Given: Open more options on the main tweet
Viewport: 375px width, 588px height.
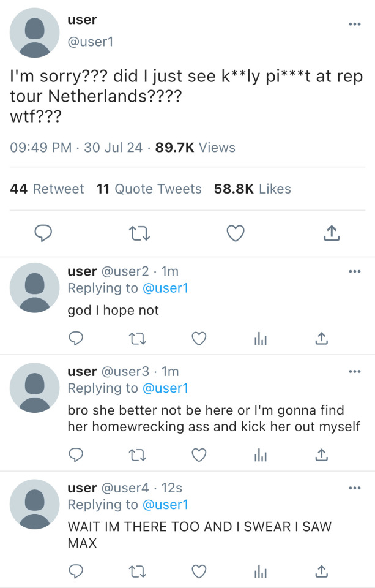Looking at the screenshot, I should pyautogui.click(x=354, y=24).
